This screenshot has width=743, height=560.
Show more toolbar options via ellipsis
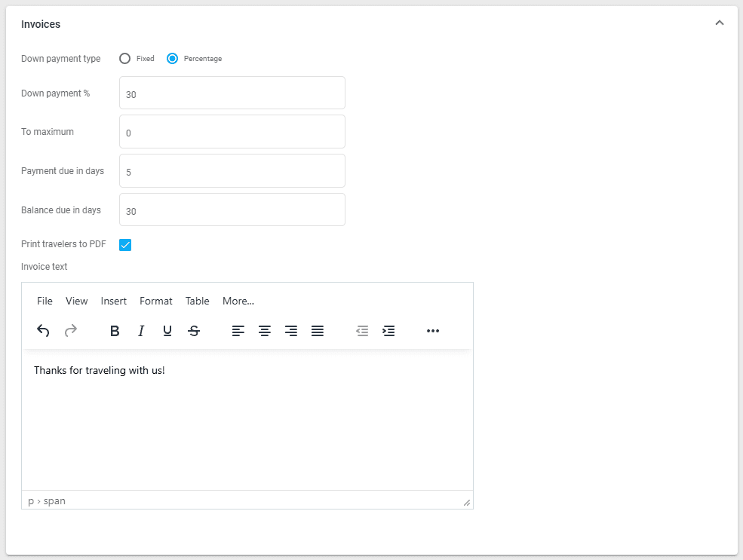pos(433,331)
